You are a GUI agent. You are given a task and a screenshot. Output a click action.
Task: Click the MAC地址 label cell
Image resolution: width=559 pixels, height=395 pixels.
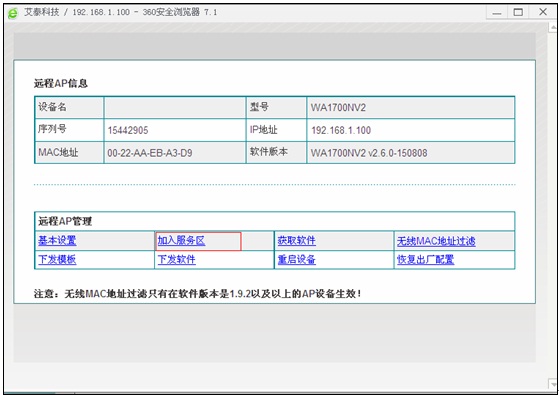(69, 153)
